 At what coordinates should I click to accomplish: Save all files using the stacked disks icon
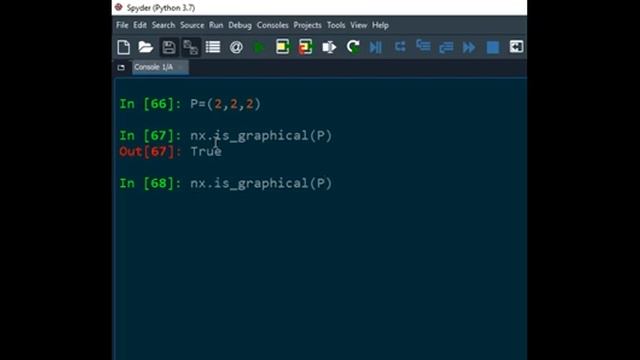(x=191, y=47)
